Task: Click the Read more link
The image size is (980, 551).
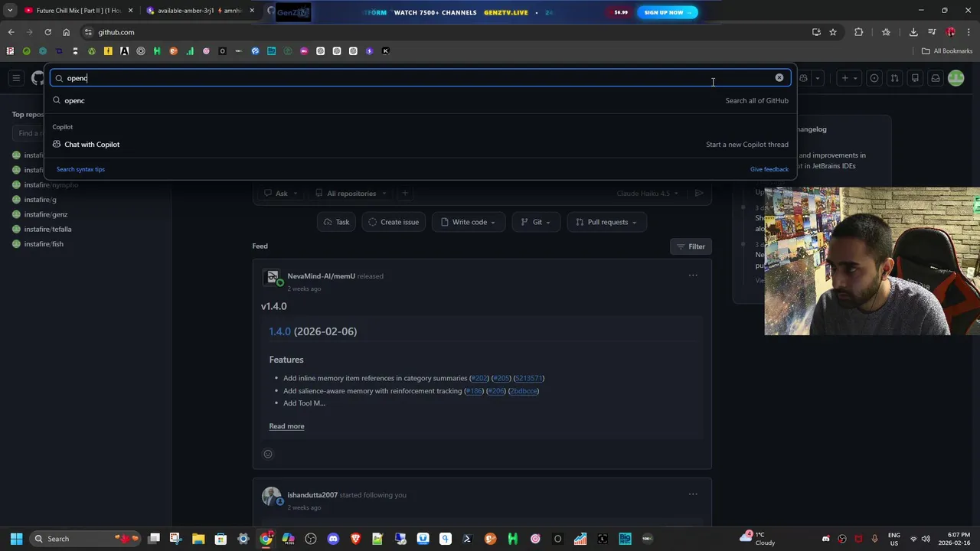Action: click(286, 426)
